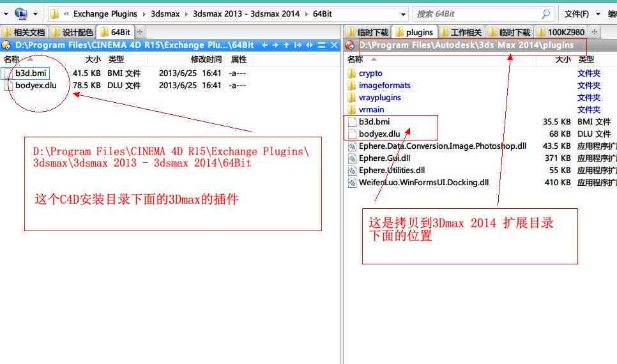Click the dll icon of WeifenLuo.WinFormsUI.Docking.dll
This screenshot has width=617, height=364.
(352, 183)
